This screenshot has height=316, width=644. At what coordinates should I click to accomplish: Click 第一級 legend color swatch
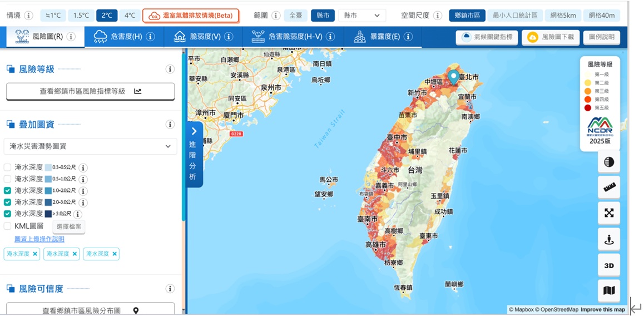tap(588, 75)
